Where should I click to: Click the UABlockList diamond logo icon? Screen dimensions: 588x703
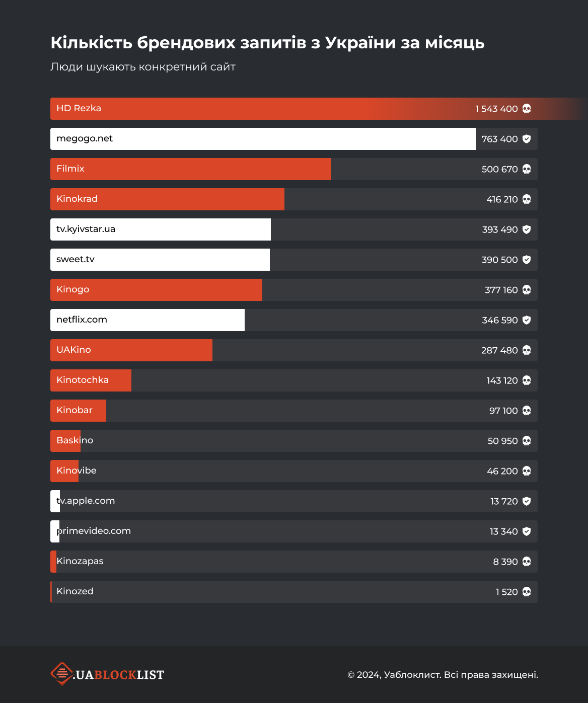coord(62,674)
